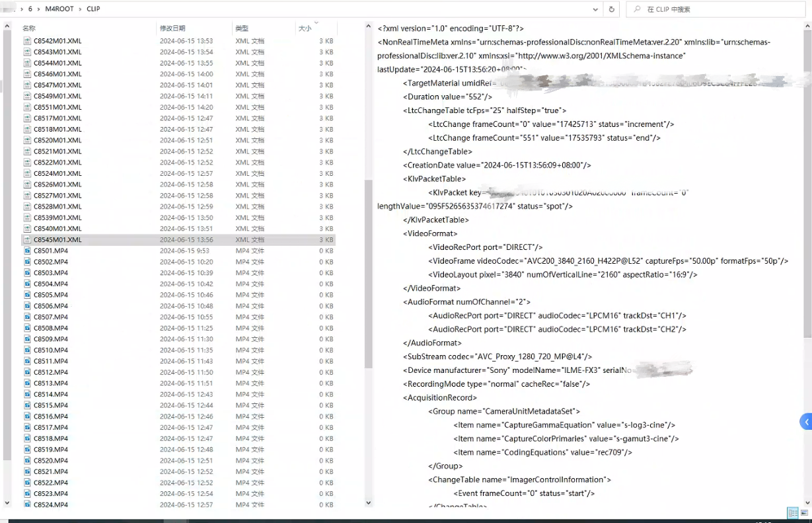812x523 pixels.
Task: Click the file list scrollbar up arrow
Action: (x=369, y=26)
